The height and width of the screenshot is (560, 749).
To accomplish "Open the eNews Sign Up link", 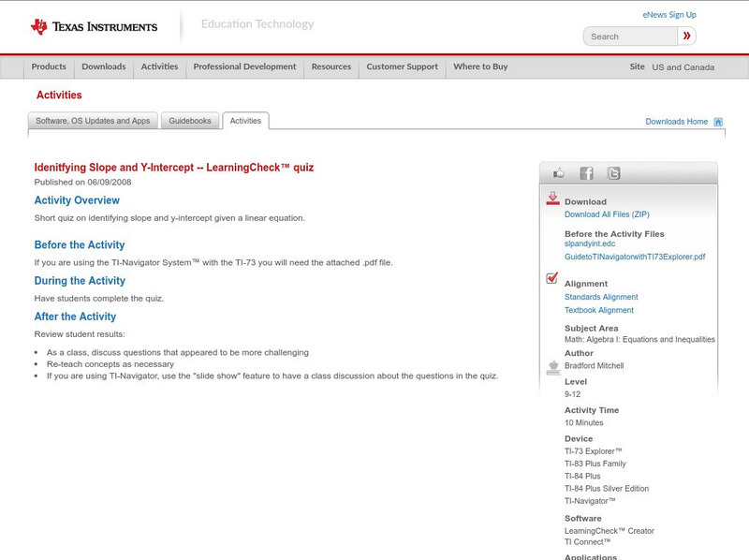I will (x=669, y=15).
